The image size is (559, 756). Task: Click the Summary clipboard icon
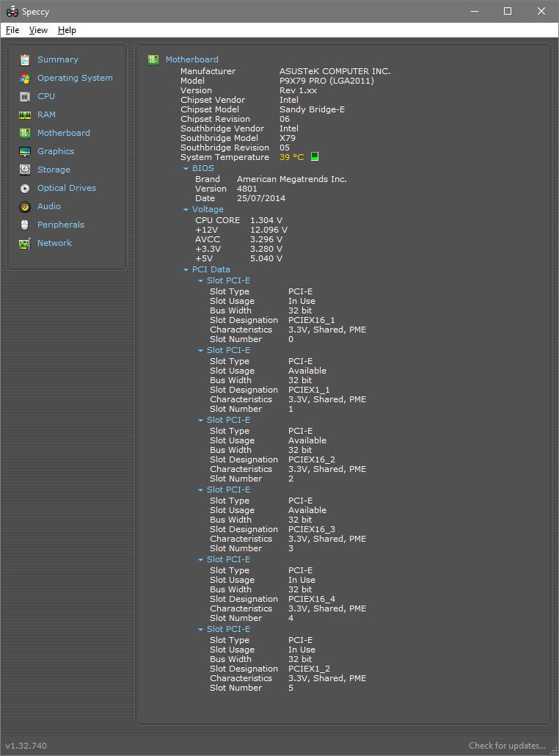point(25,59)
